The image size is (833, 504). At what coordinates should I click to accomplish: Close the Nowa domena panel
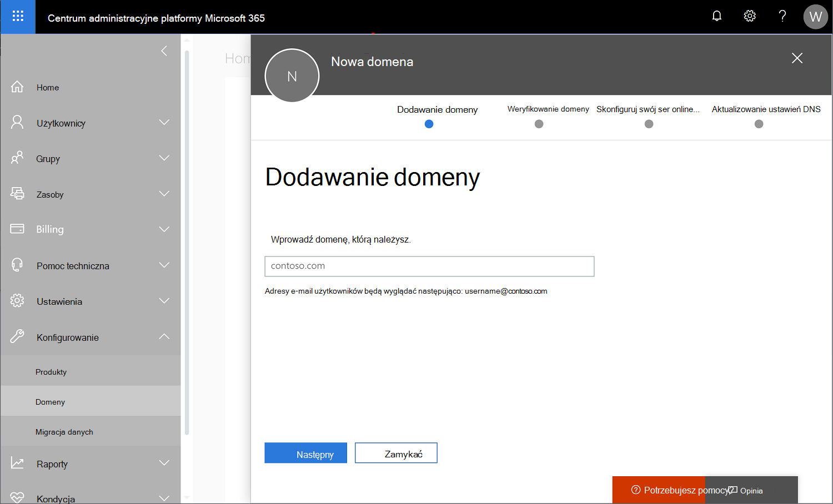(x=797, y=58)
